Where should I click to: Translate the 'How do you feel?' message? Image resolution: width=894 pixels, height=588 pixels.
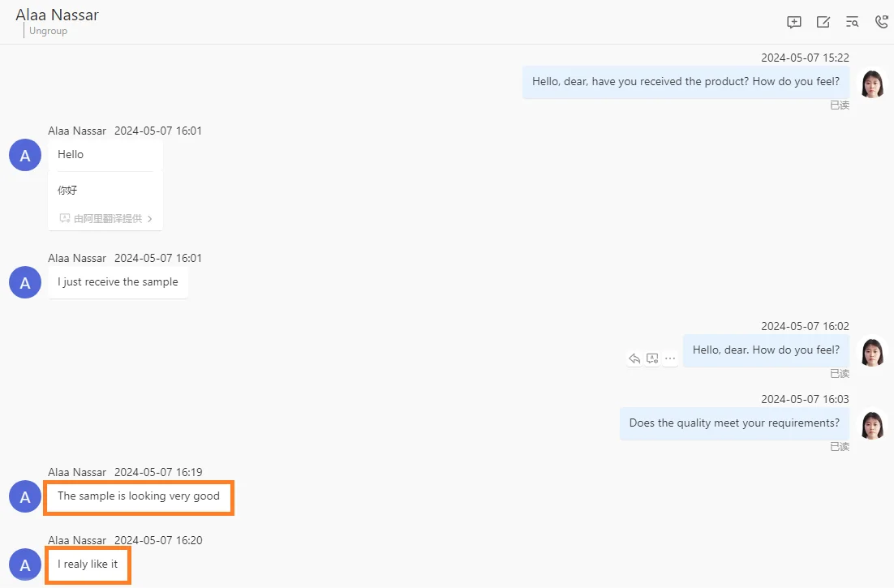652,358
